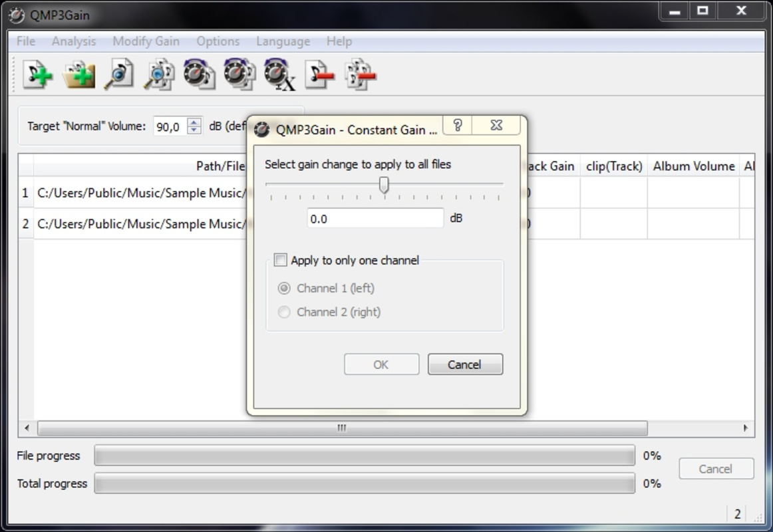The width and height of the screenshot is (773, 532).
Task: Click the Total progress bar
Action: 365,483
